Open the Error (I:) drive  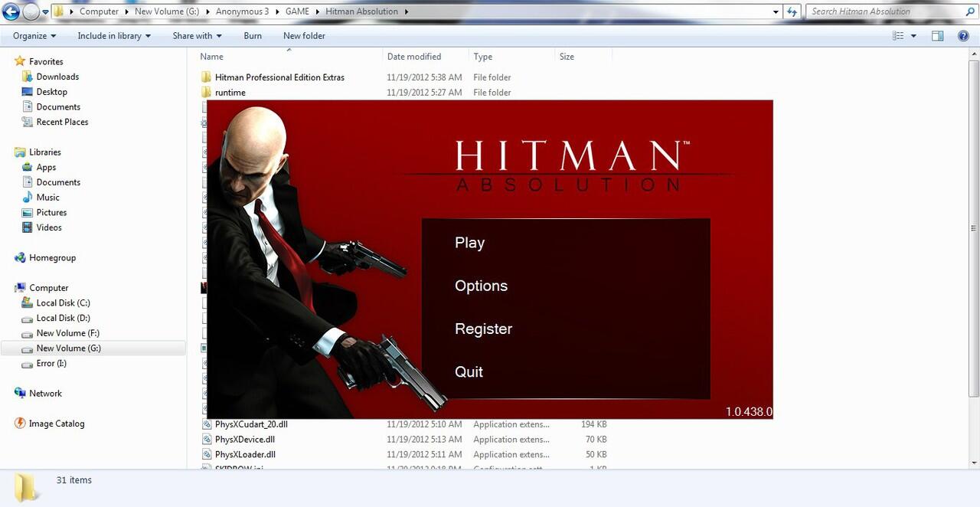(x=51, y=363)
